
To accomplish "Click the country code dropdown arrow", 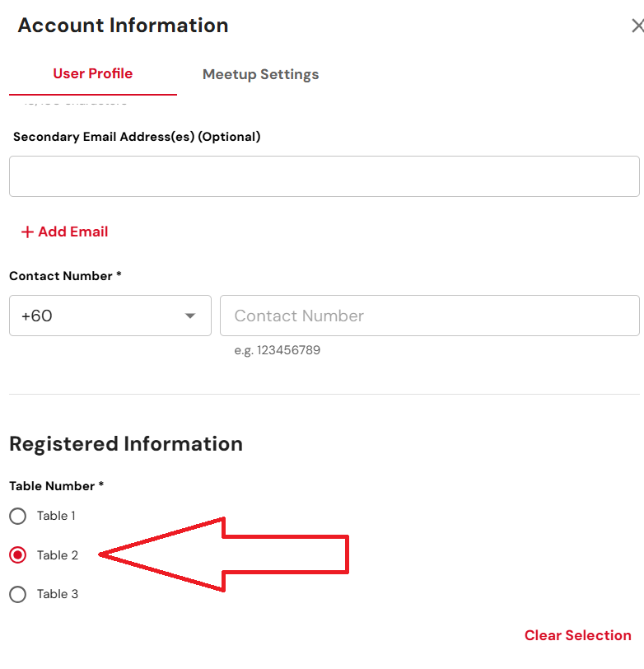I will [190, 316].
